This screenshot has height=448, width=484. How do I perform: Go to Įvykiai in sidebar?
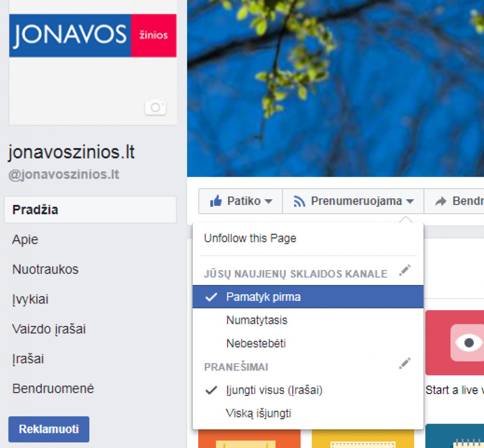coord(30,299)
